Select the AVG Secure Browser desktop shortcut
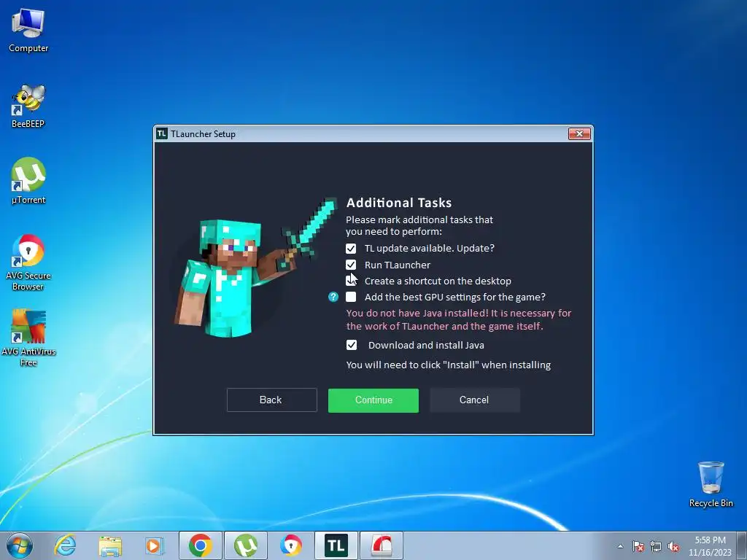 pyautogui.click(x=28, y=262)
